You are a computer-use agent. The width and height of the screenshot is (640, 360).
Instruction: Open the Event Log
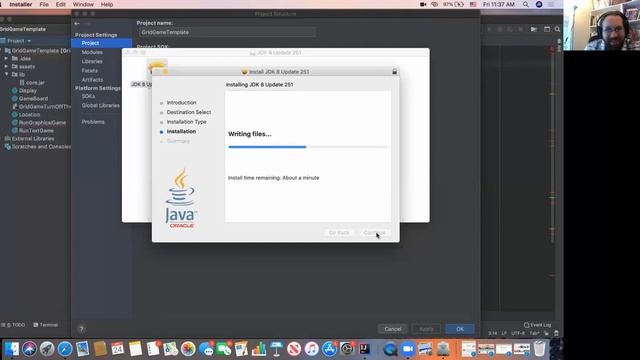coord(538,325)
